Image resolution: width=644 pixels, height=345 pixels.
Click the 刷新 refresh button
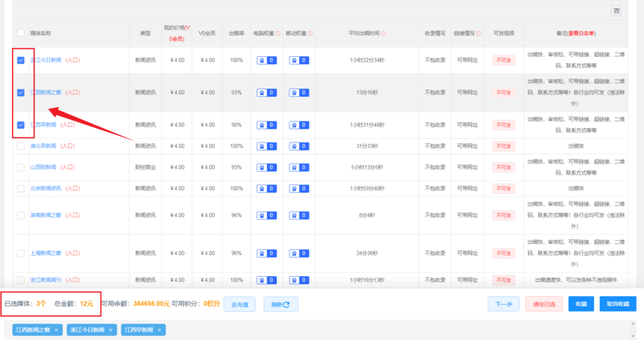pyautogui.click(x=280, y=304)
